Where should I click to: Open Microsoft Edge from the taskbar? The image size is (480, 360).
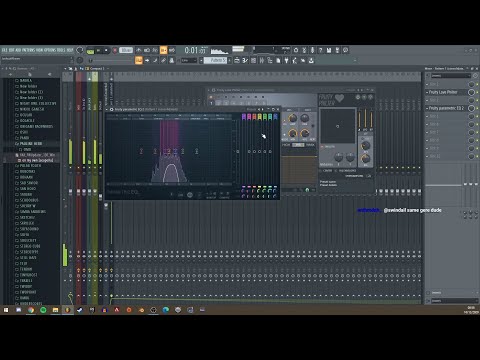pos(166,310)
